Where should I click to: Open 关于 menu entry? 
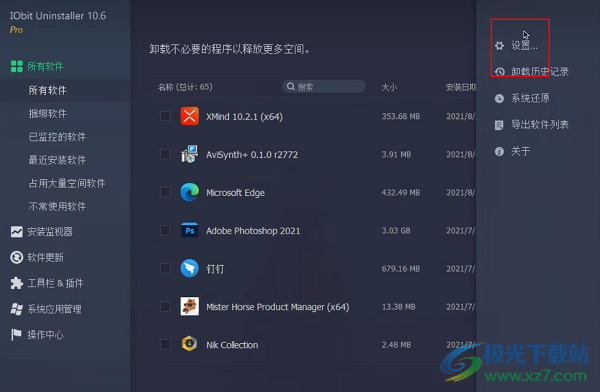(x=521, y=151)
